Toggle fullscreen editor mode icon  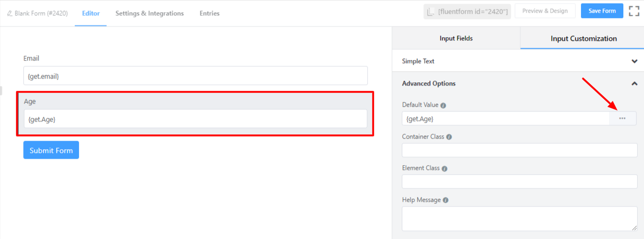click(x=634, y=11)
